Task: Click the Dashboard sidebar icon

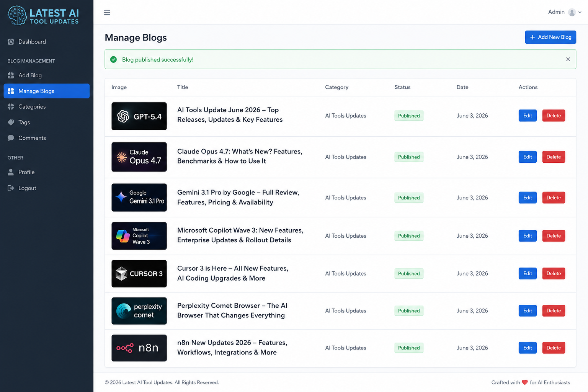Action: (x=11, y=42)
